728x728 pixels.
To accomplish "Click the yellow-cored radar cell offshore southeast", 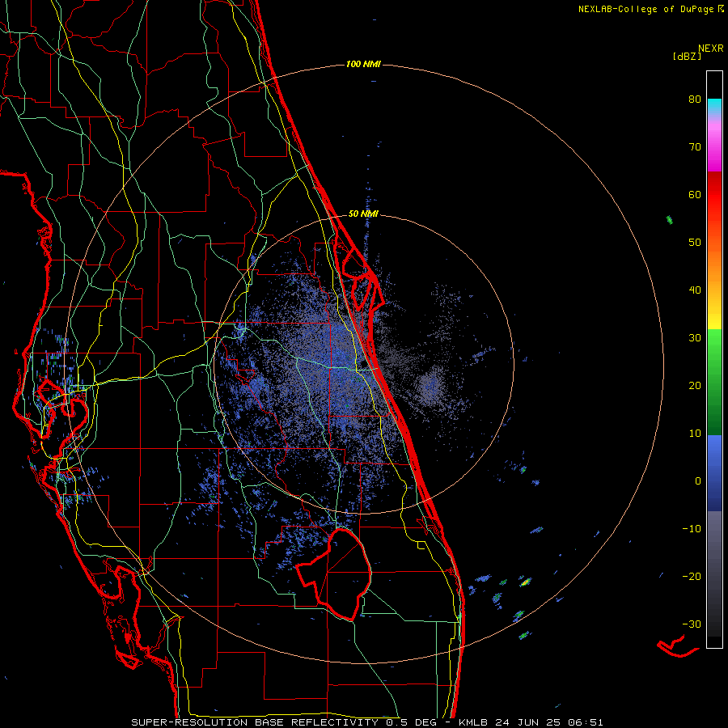I will click(525, 582).
